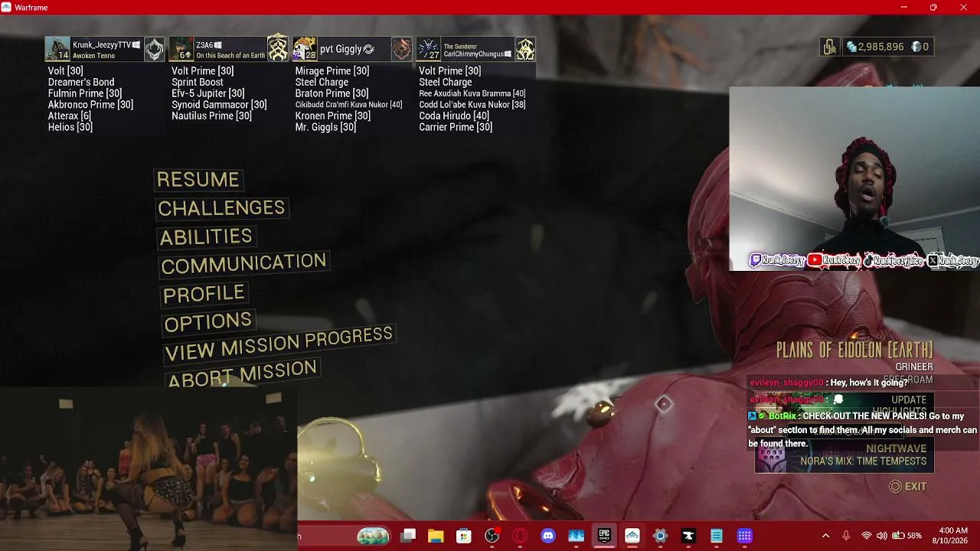Click "Fulmin Prime [30]" in the loadout
980x551 pixels.
point(85,93)
